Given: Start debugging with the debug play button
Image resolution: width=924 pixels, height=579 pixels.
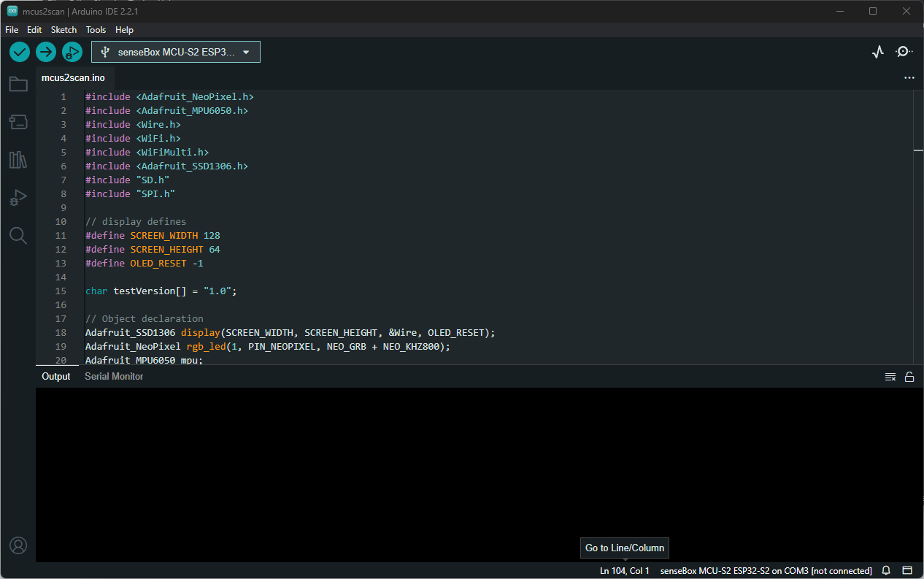Looking at the screenshot, I should 72,52.
